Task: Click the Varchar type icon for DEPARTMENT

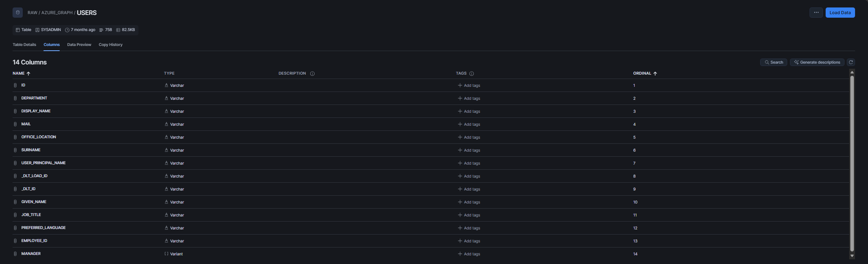Action: point(166,98)
